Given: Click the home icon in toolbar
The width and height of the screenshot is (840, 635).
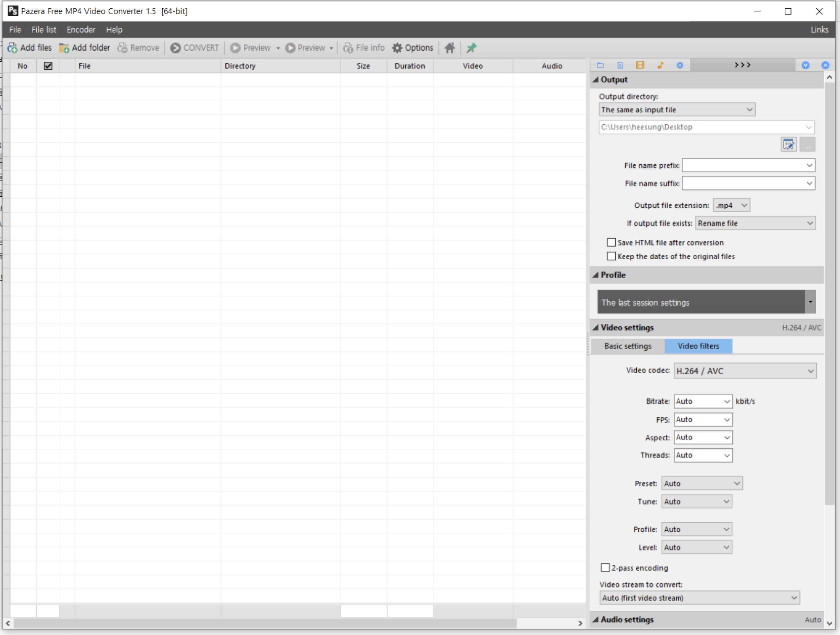Looking at the screenshot, I should tap(450, 48).
